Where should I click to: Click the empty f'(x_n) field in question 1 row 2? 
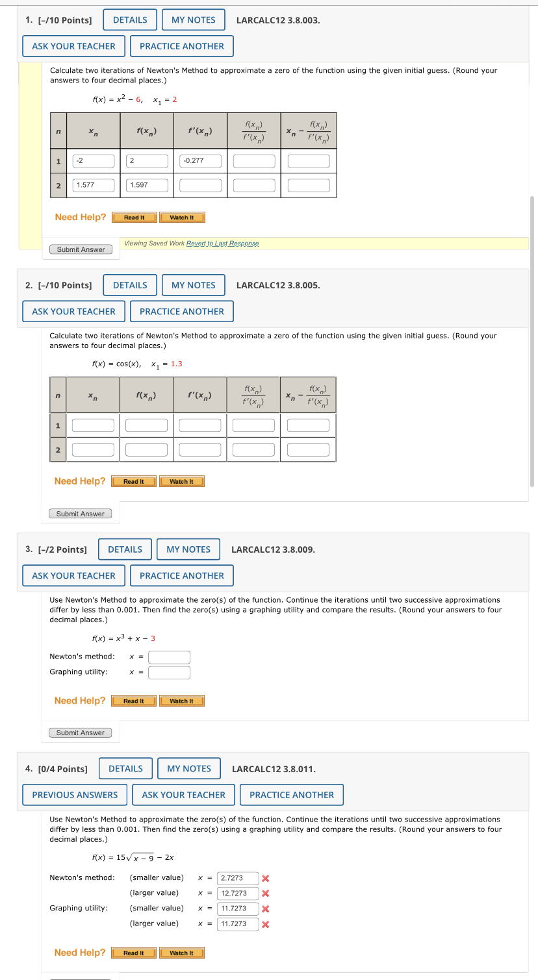tap(199, 184)
